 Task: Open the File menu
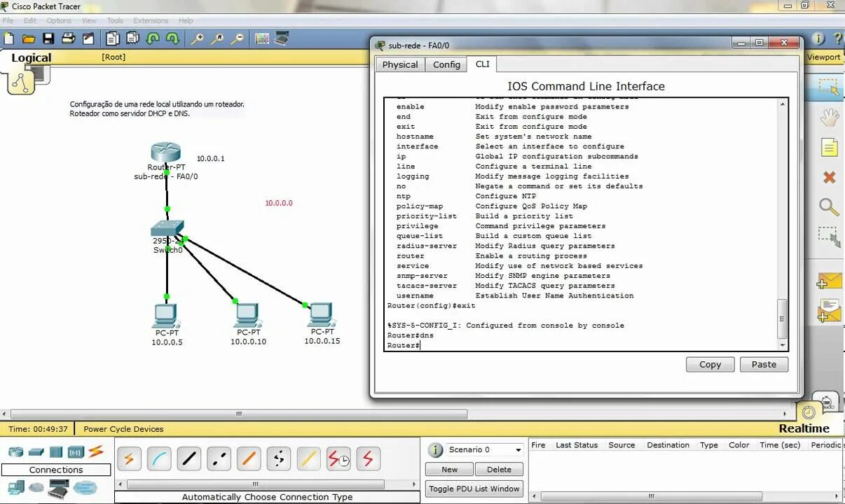pos(8,21)
